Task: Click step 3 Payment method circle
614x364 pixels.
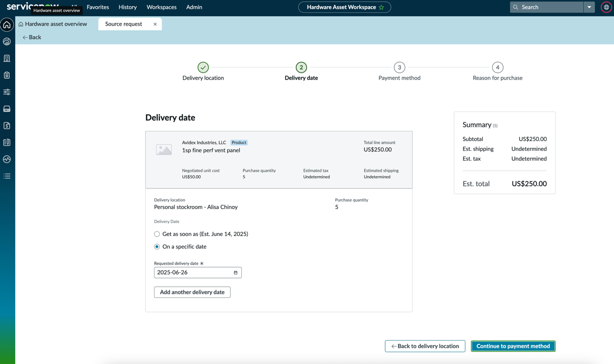Action: (399, 67)
